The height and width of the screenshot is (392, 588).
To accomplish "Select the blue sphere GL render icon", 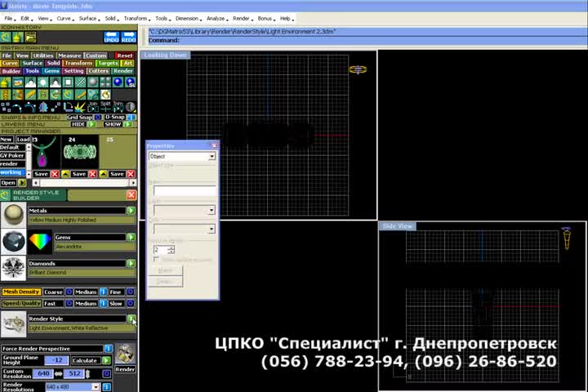I will 130,82.
